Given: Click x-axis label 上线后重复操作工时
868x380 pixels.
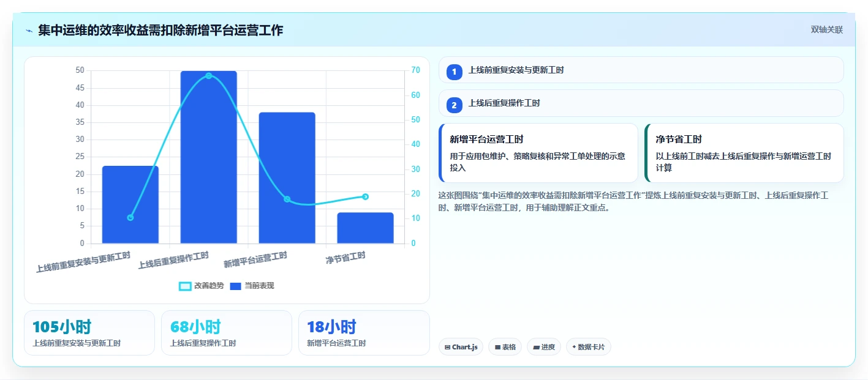Looking at the screenshot, I should tap(173, 260).
